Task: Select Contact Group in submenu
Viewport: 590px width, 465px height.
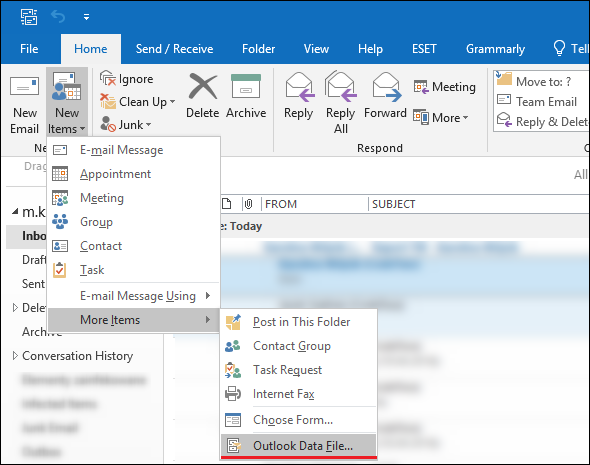Action: pos(299,346)
